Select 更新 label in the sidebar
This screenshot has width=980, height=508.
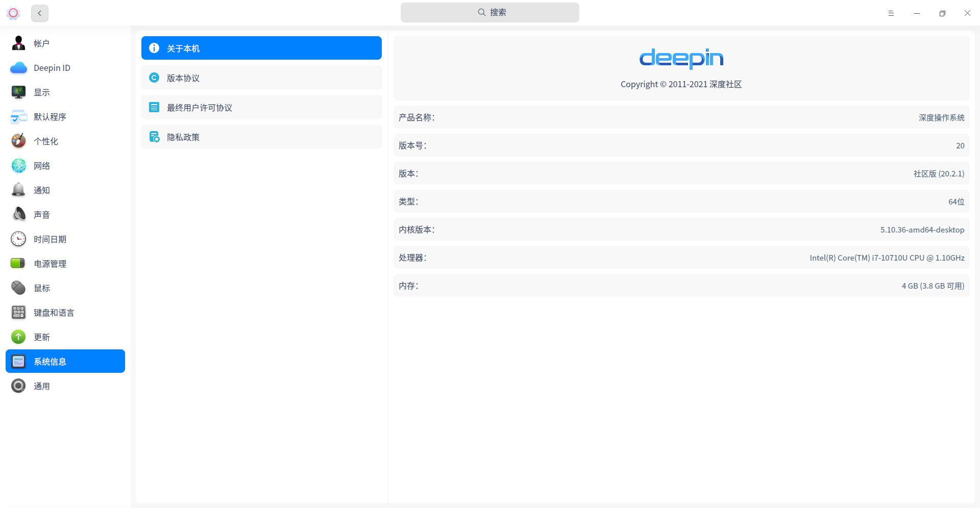click(42, 337)
